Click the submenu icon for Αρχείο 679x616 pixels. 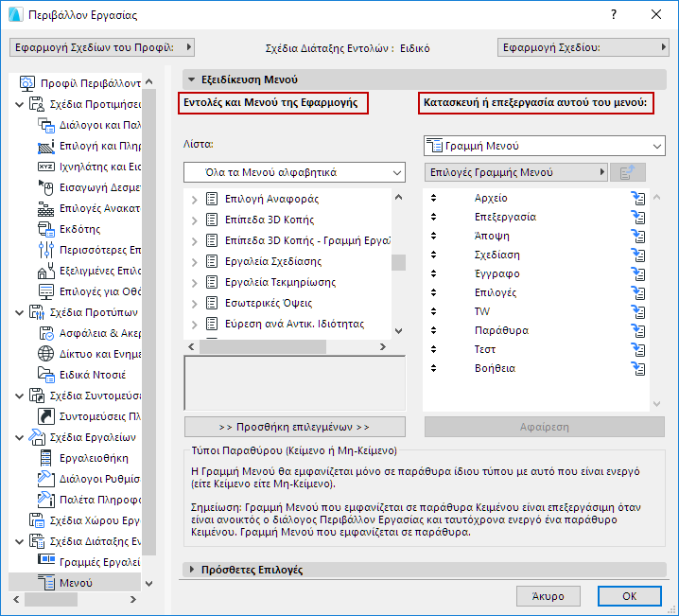(x=637, y=199)
